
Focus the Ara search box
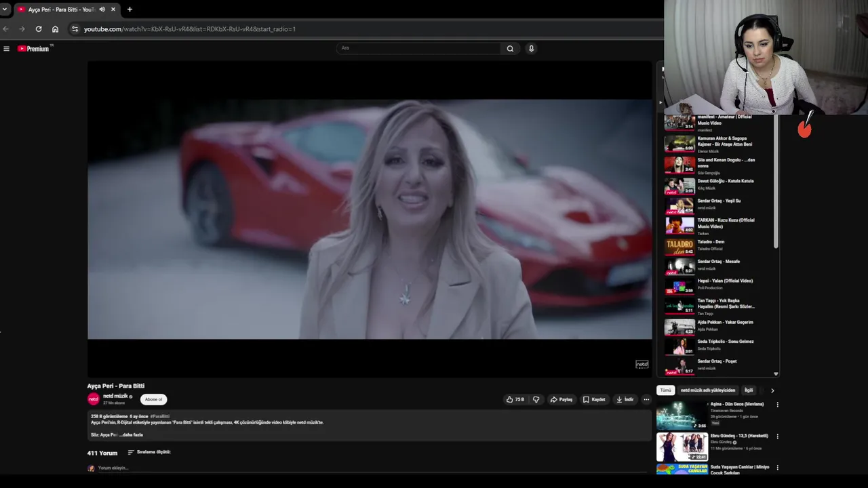tap(418, 48)
